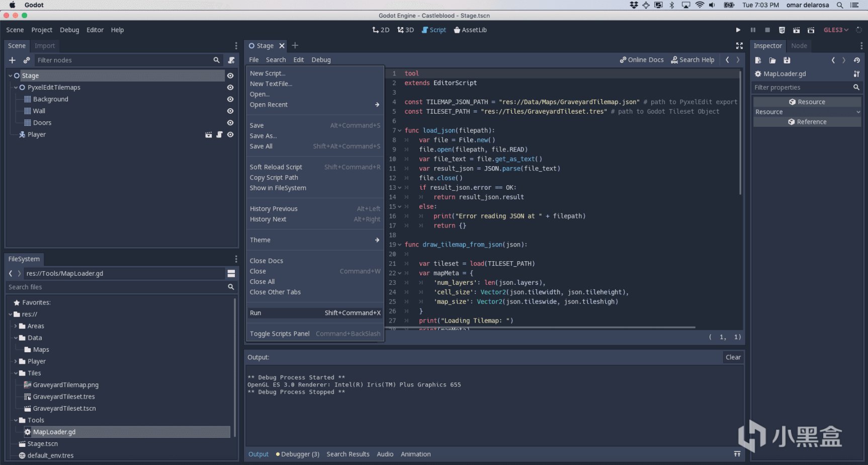This screenshot has height=465, width=868.
Task: Toggle FileSystem split view mode
Action: [x=231, y=274]
